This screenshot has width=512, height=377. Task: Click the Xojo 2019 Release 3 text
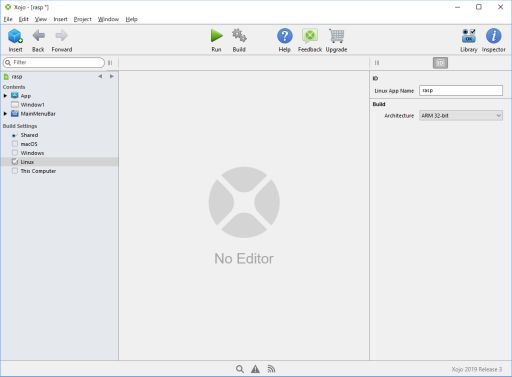477,369
